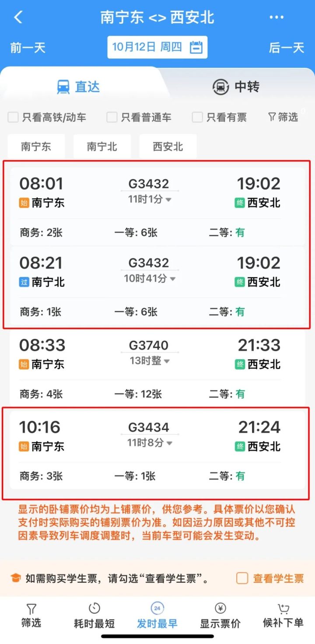Open 候补下单 cart icon
The image size is (315, 644).
coord(283,609)
